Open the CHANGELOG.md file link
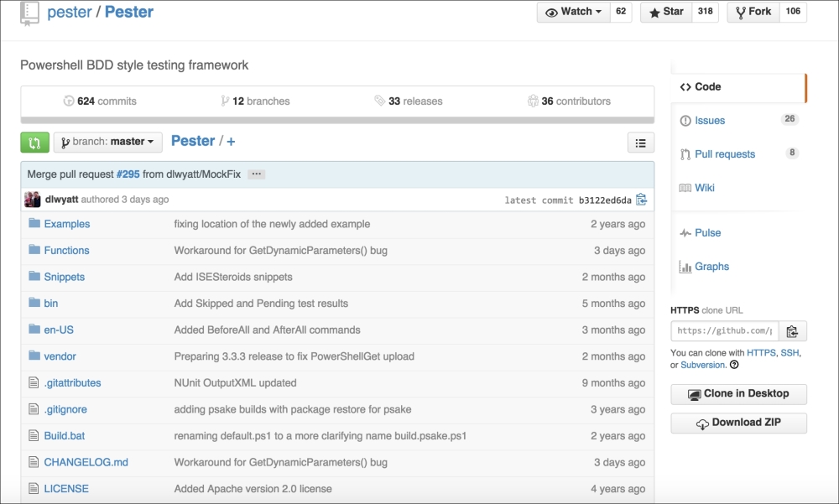The height and width of the screenshot is (504, 839). coord(86,462)
